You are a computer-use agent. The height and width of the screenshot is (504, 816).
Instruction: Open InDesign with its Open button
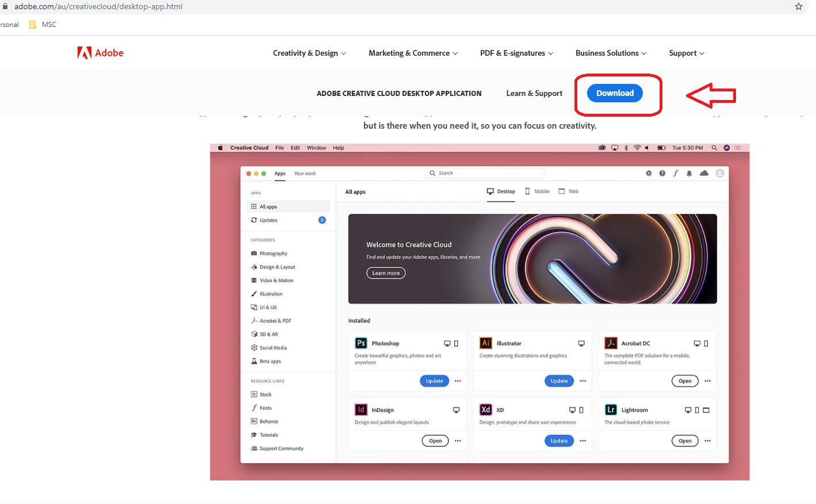pos(435,441)
